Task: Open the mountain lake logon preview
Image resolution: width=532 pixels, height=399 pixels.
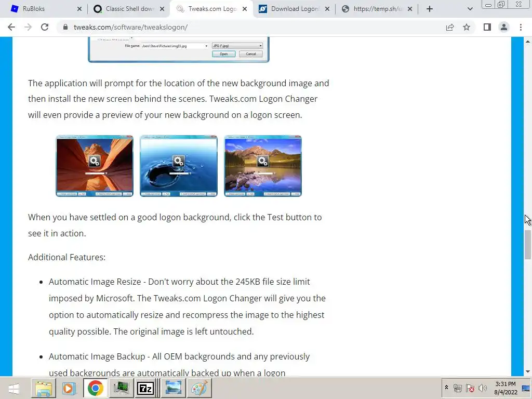Action: pyautogui.click(x=263, y=166)
